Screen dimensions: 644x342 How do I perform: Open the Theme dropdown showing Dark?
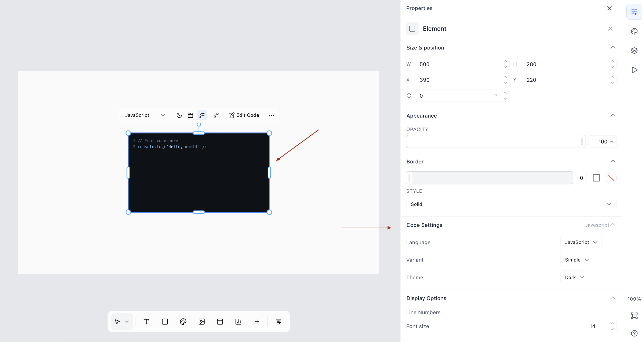575,277
